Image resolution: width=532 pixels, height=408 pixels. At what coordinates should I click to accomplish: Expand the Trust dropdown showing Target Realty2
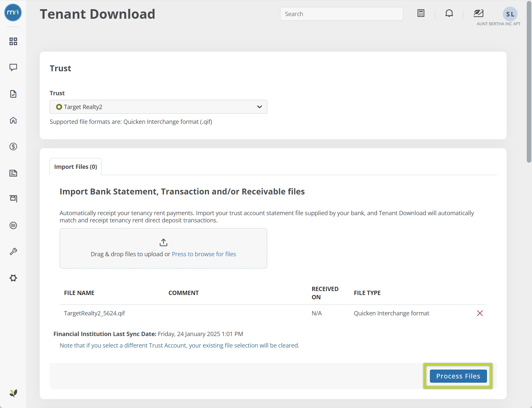(158, 107)
